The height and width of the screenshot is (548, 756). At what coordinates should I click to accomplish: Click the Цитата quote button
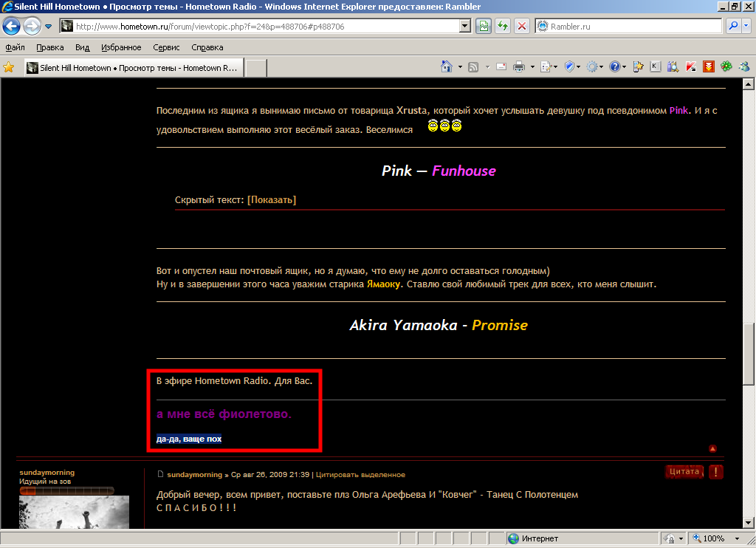click(684, 472)
